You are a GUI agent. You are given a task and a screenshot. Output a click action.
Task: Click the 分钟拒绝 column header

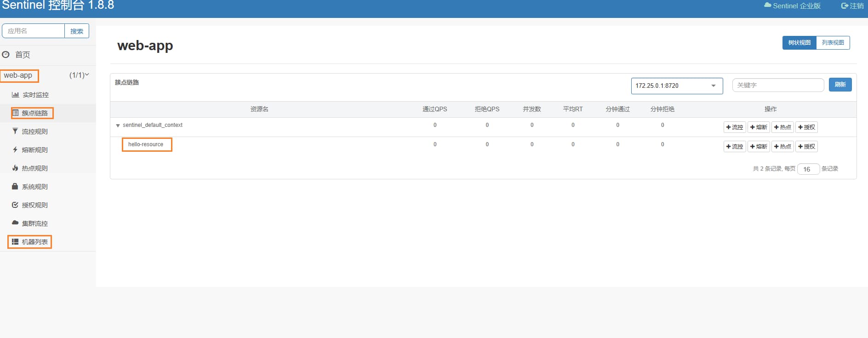pyautogui.click(x=662, y=109)
